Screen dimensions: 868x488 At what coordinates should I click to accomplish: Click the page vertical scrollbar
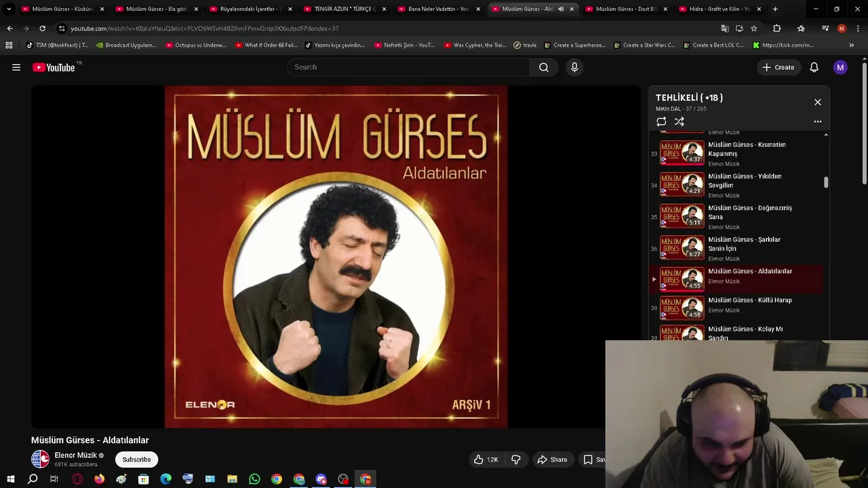864,122
